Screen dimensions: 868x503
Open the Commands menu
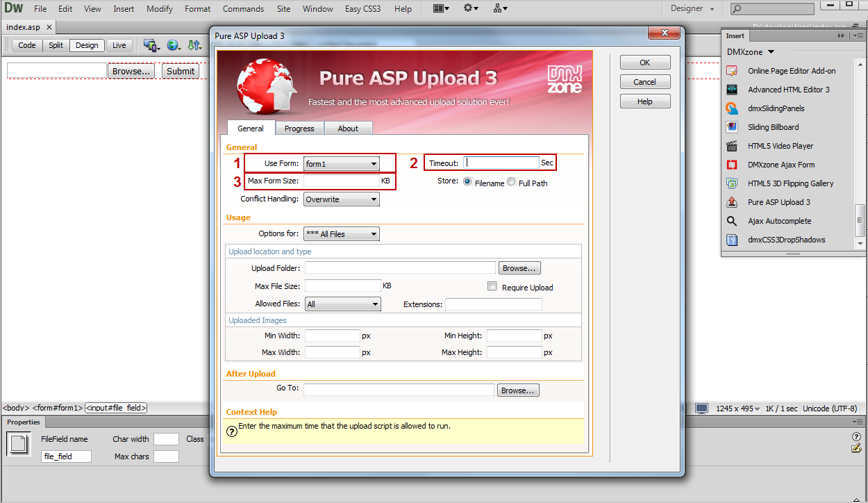pyautogui.click(x=243, y=9)
